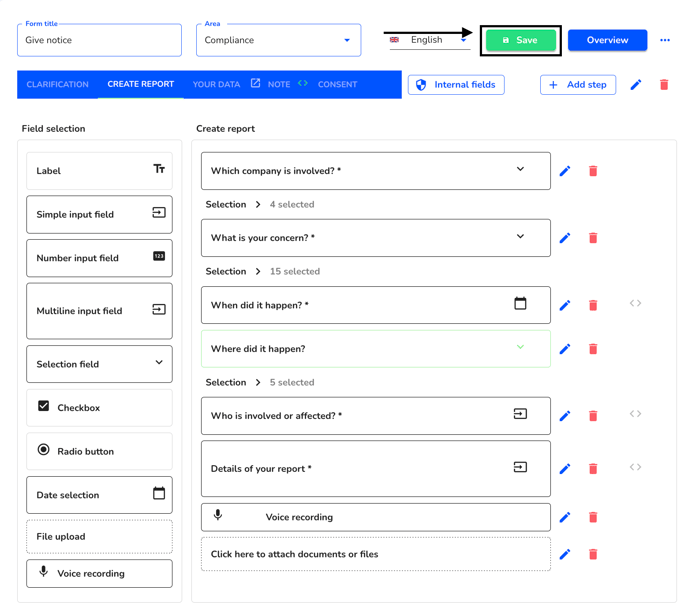Screen dimensions: 688x615
Task: Open the Overview page
Action: pyautogui.click(x=607, y=40)
